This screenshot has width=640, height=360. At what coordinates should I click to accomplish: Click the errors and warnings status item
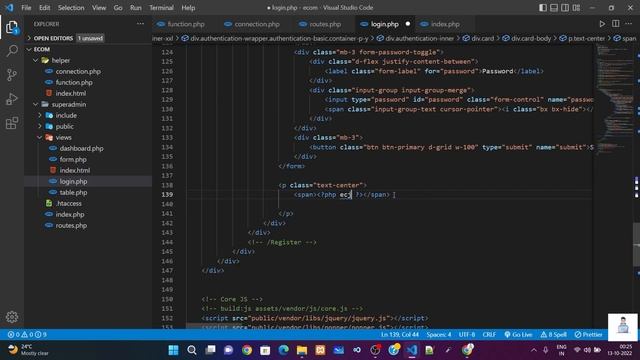(27, 335)
